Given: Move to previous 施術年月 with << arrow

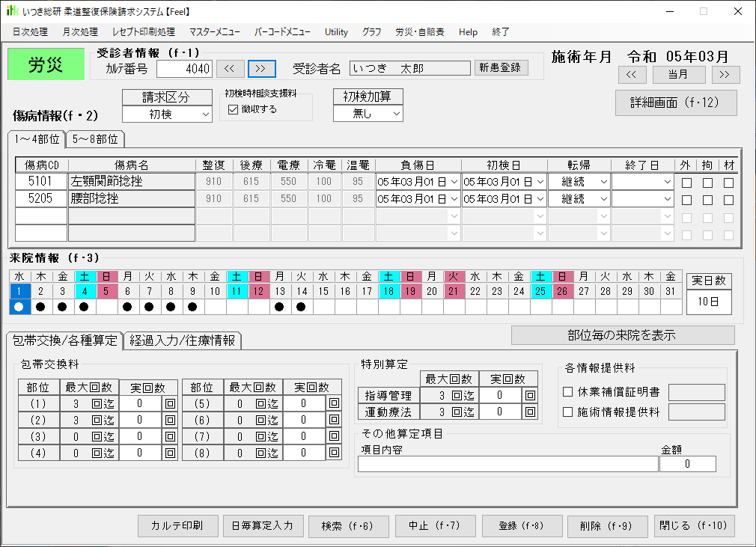Looking at the screenshot, I should 631,74.
